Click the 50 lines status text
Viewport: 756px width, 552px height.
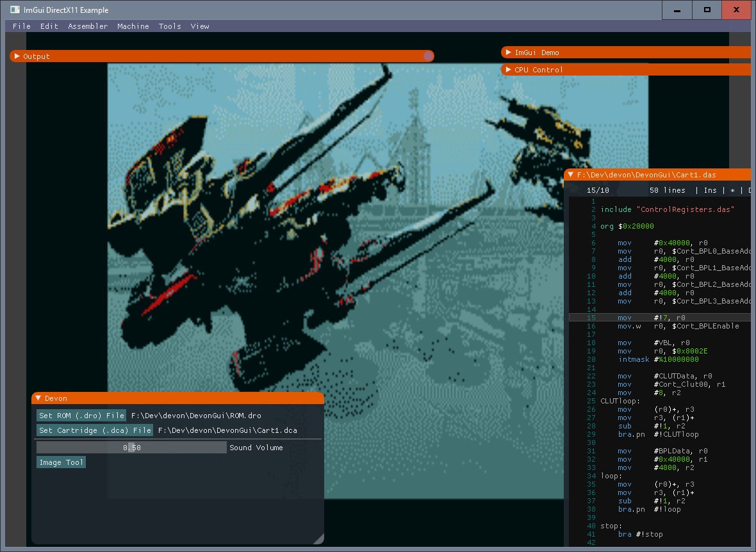[x=668, y=190]
